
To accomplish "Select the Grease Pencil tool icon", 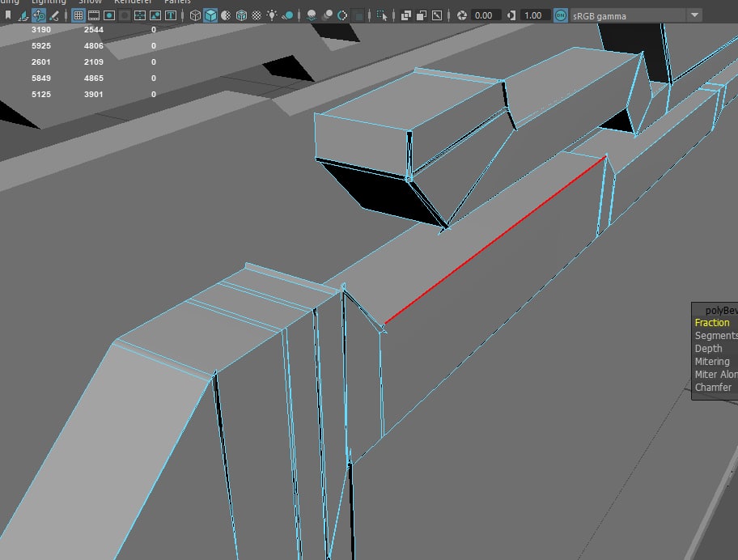I will click(x=54, y=15).
